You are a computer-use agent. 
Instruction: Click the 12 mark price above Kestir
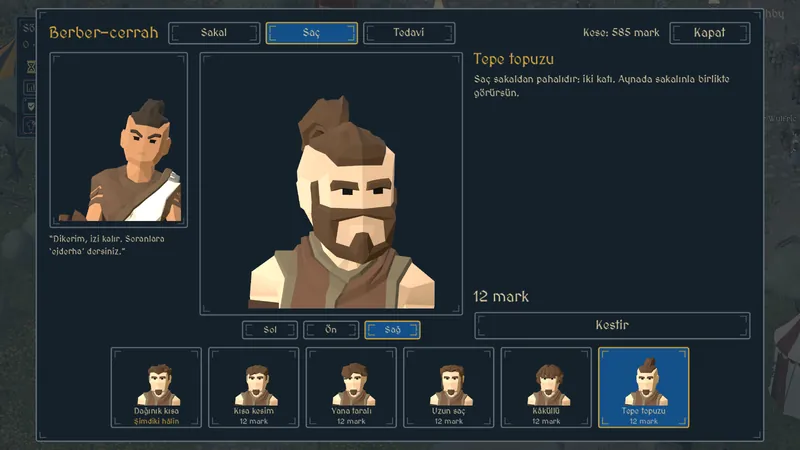point(501,296)
